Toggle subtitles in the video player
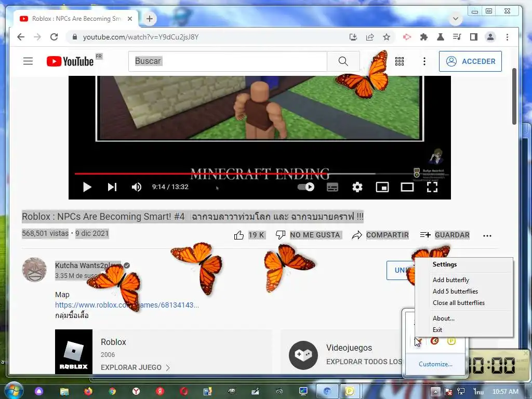532x399 pixels. coord(332,187)
